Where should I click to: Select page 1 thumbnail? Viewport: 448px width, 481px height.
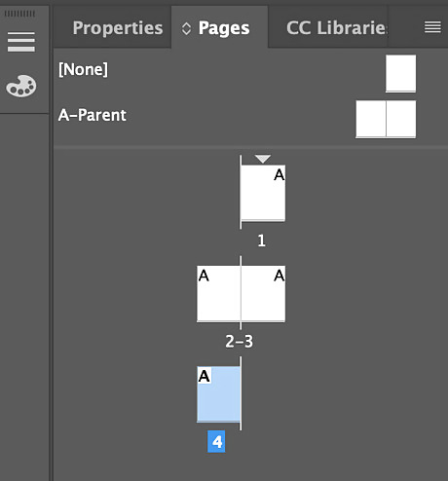[x=263, y=194]
